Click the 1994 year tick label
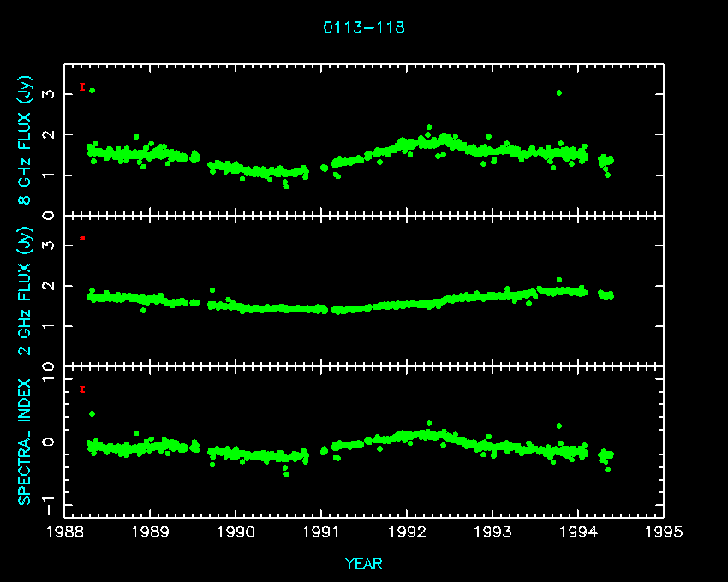This screenshot has width=728, height=582. point(578,532)
